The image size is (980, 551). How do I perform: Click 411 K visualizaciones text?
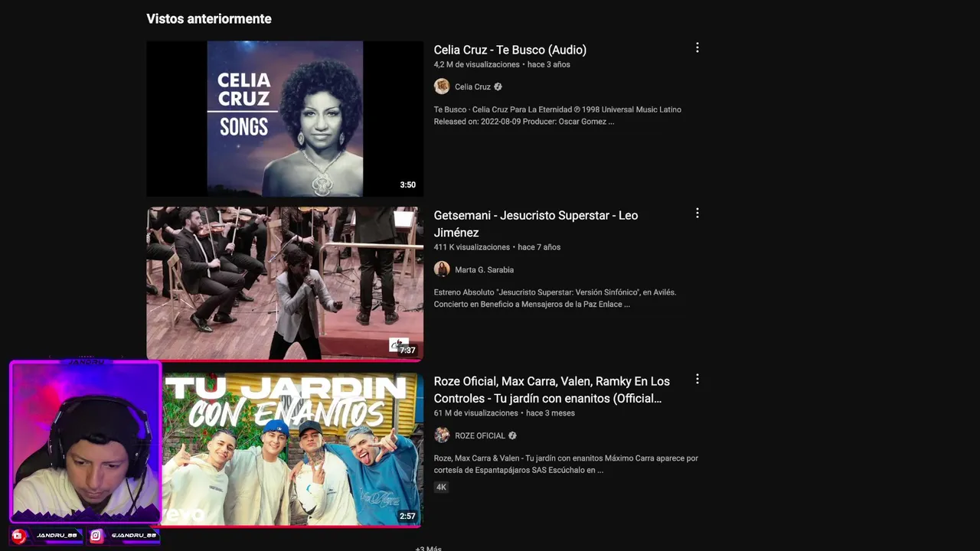[x=472, y=247]
